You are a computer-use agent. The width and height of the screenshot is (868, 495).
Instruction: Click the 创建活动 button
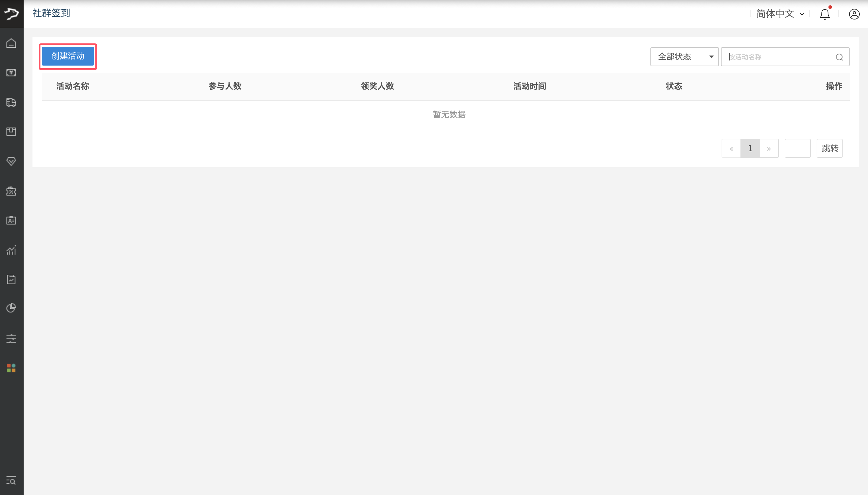[68, 56]
